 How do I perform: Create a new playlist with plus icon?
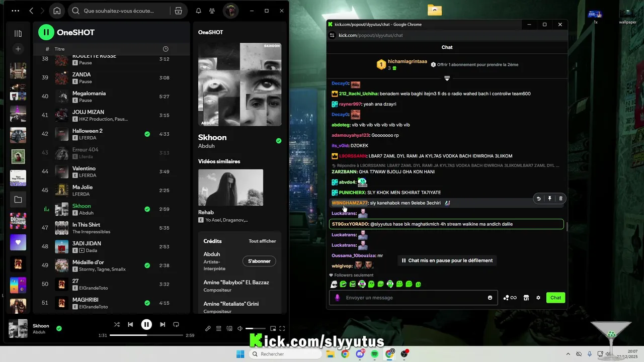point(18,49)
